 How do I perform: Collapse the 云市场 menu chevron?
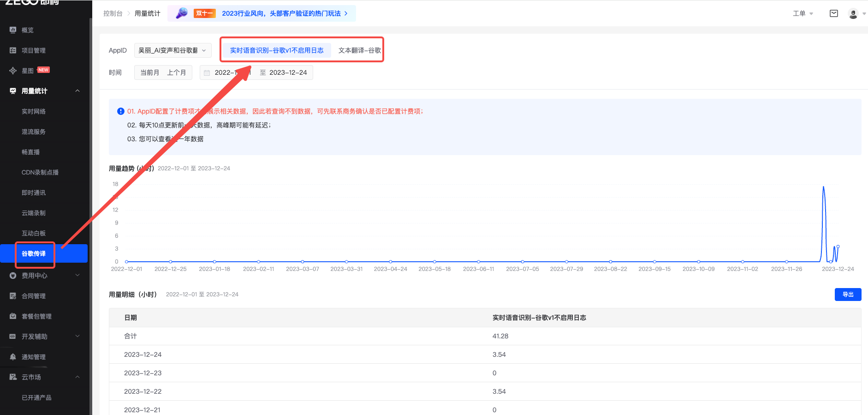[77, 377]
